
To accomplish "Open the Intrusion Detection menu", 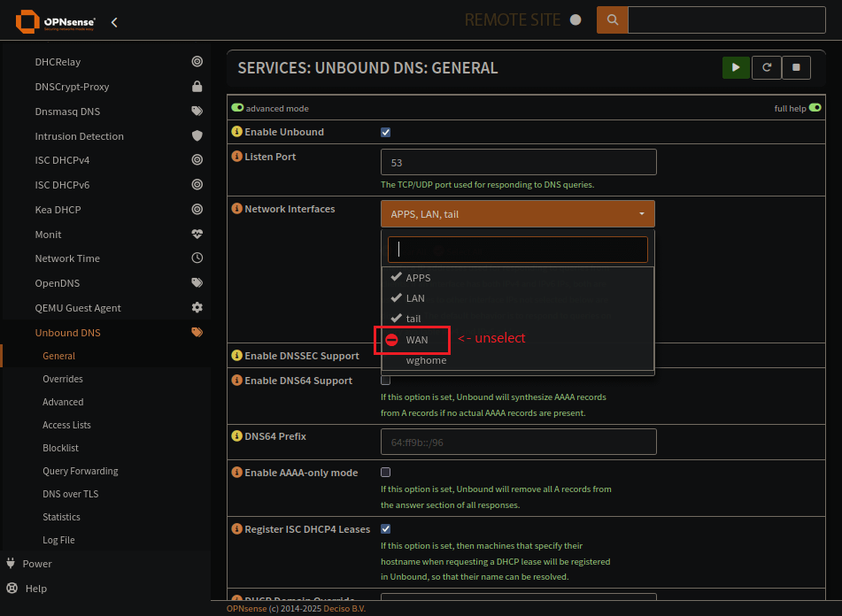I will pos(80,136).
